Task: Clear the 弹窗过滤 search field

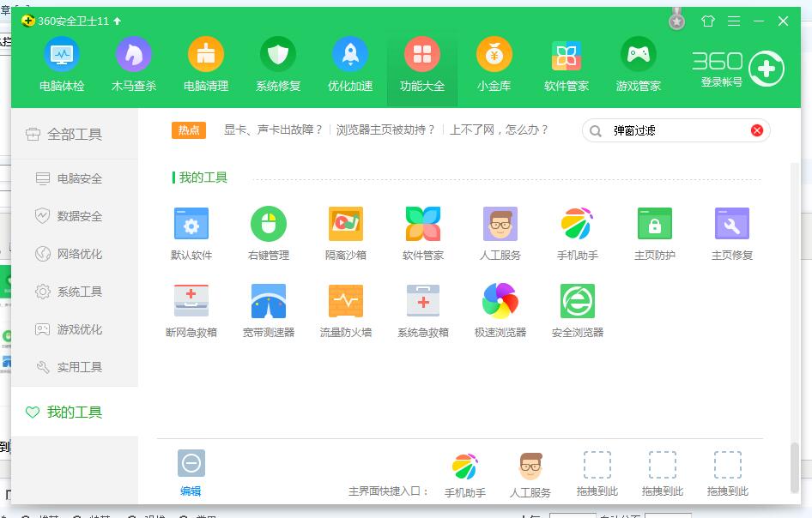Action: coord(755,130)
